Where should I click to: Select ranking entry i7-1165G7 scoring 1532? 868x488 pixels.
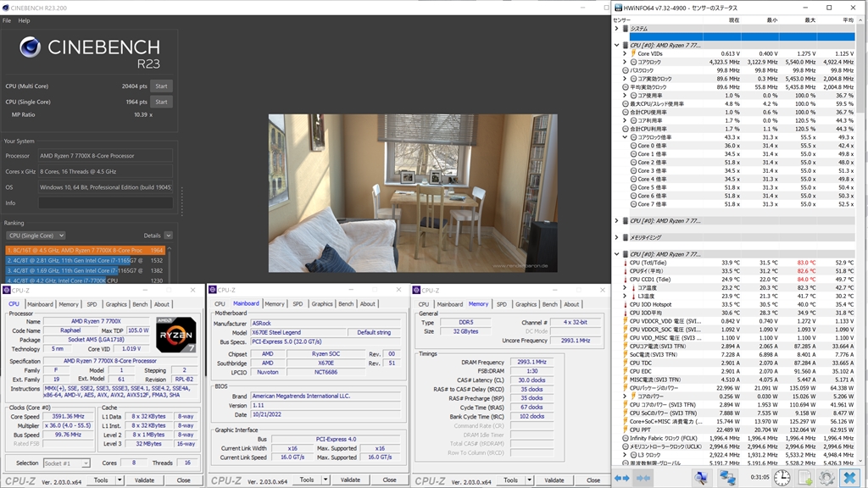pyautogui.click(x=86, y=261)
